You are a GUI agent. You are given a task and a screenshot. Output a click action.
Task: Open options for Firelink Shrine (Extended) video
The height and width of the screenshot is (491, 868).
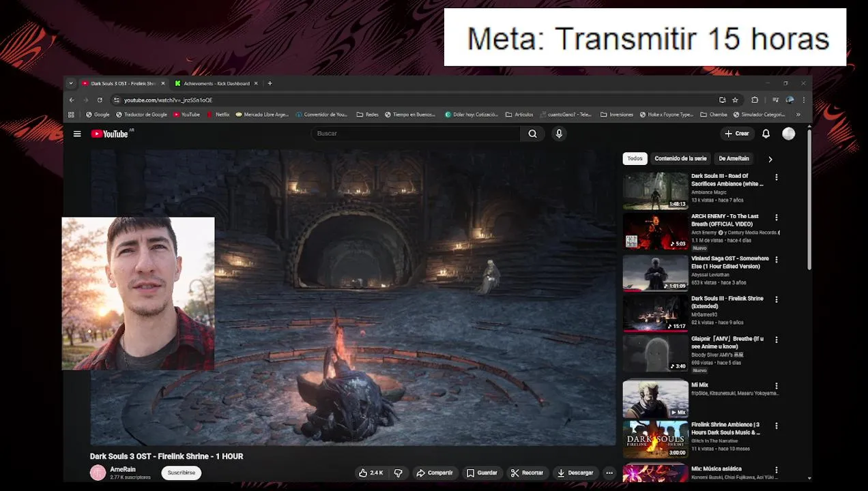pos(776,299)
